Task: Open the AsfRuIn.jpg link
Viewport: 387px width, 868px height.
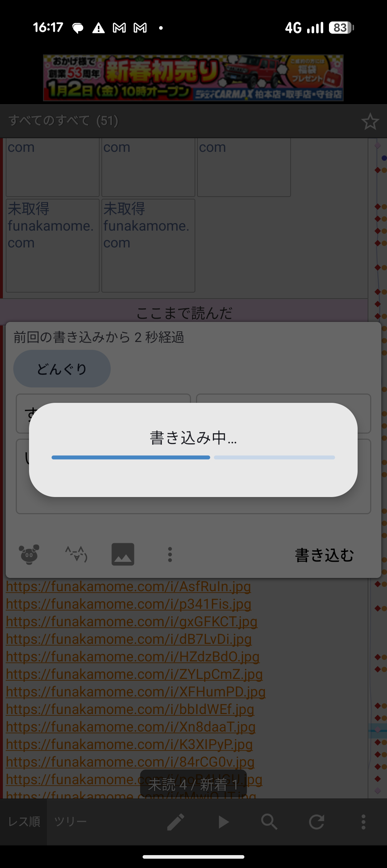Action: click(128, 587)
